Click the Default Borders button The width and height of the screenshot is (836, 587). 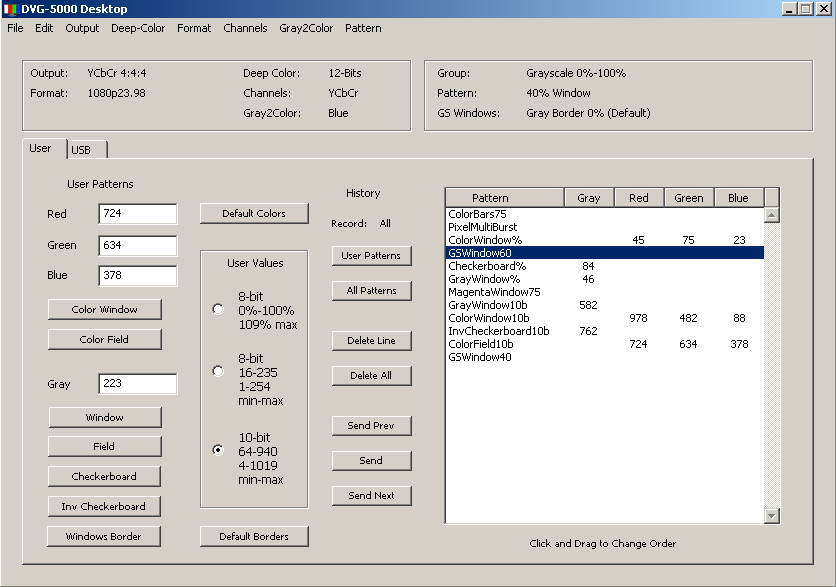[x=254, y=537]
